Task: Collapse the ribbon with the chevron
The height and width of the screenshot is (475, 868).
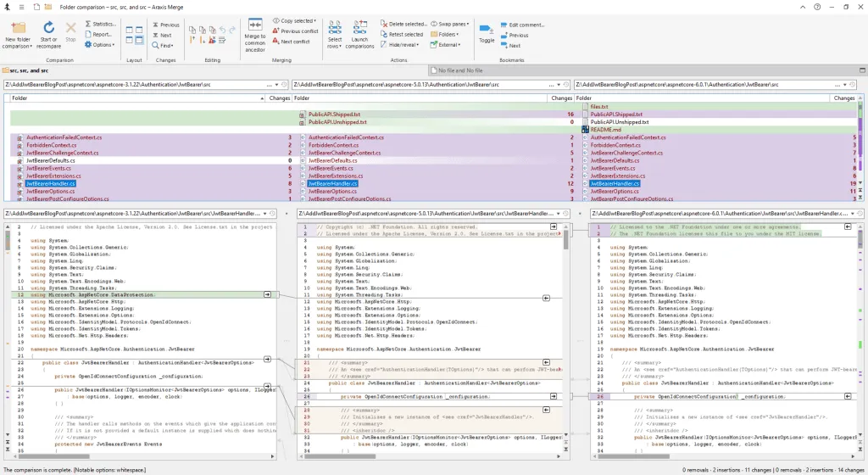Action: click(803, 7)
